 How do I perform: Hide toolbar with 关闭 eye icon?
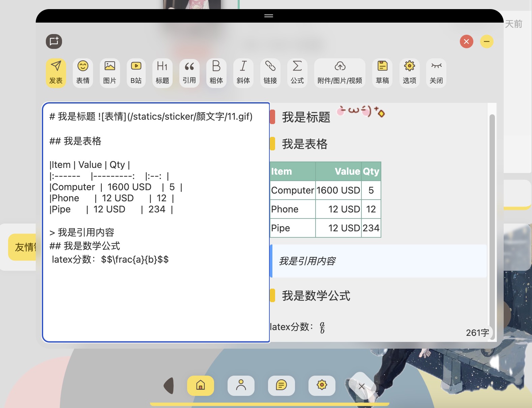point(436,72)
